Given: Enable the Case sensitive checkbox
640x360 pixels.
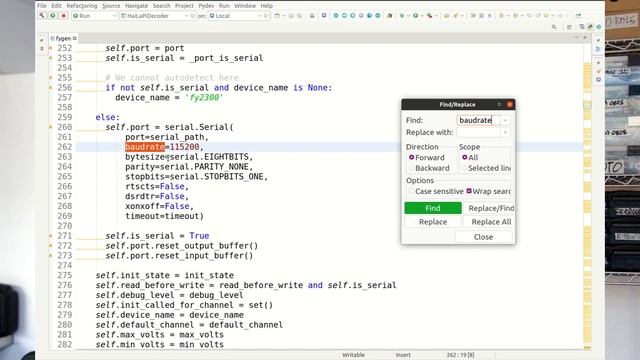Looking at the screenshot, I should click(x=411, y=191).
